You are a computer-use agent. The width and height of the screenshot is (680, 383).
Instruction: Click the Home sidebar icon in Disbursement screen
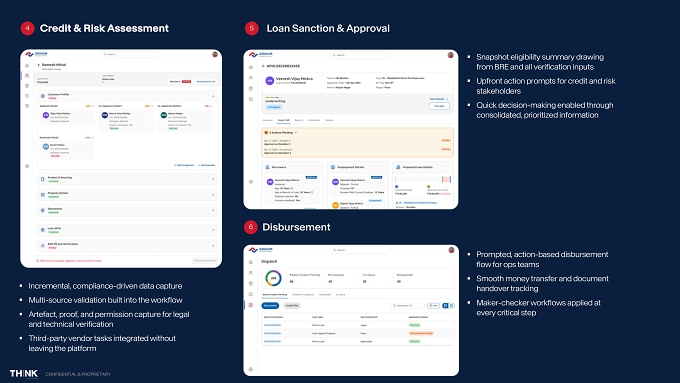pyautogui.click(x=251, y=262)
